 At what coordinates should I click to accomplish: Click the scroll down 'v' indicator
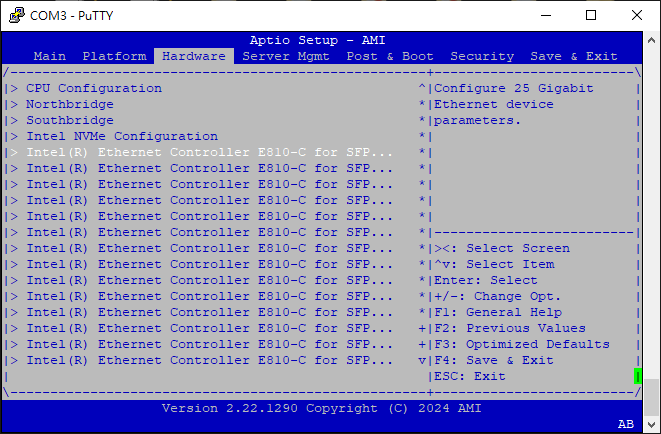tap(422, 360)
